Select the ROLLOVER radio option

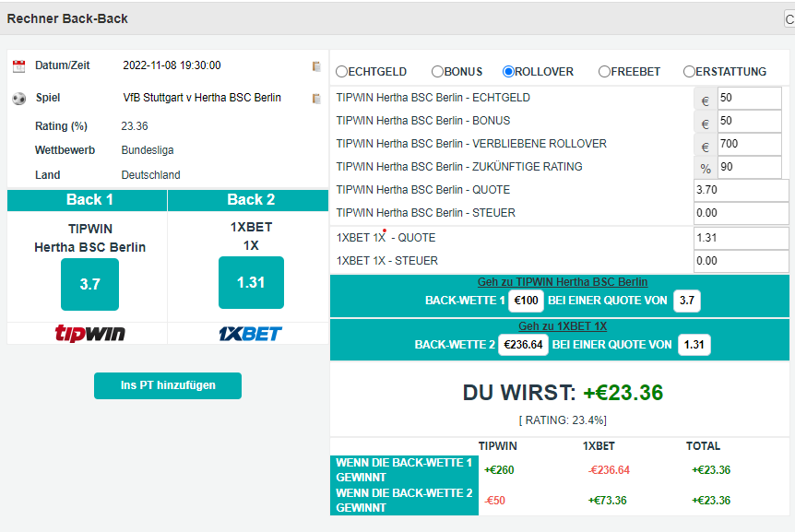pyautogui.click(x=508, y=71)
